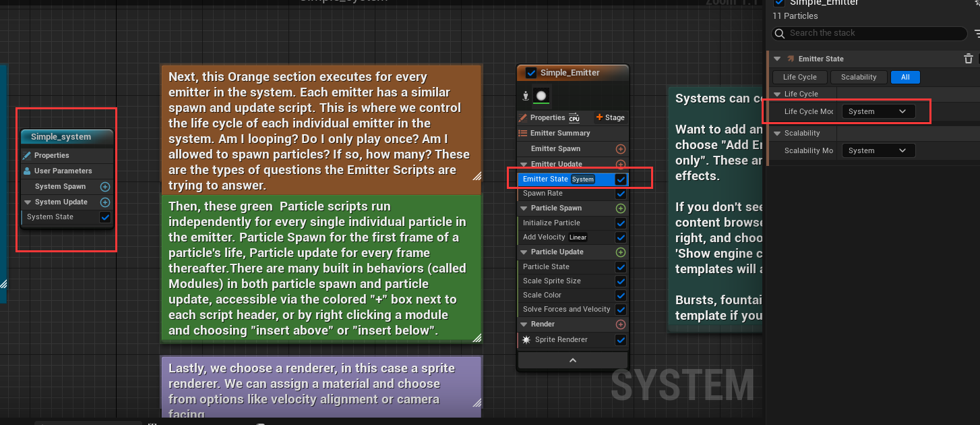The height and width of the screenshot is (425, 980).
Task: Click the add module icon beside System Spawn
Action: tap(105, 187)
